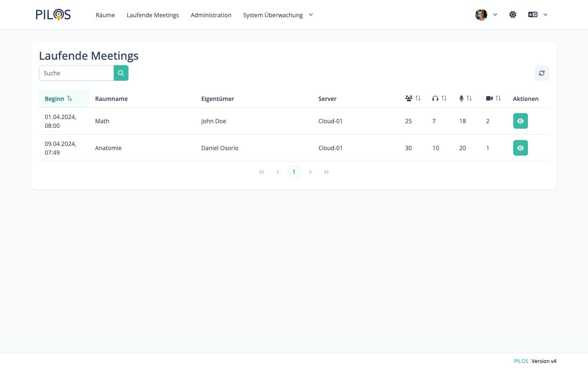Open the language selection dropdown
The height and width of the screenshot is (368, 588).
coord(538,15)
